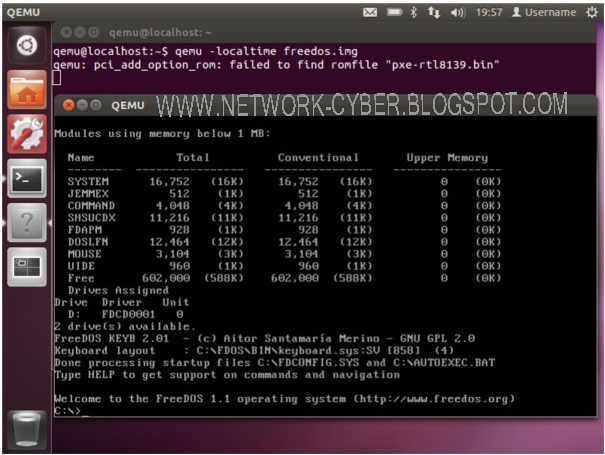This screenshot has width=605, height=455.
Task: Click the 'Upper Memory' column header
Action: (447, 158)
